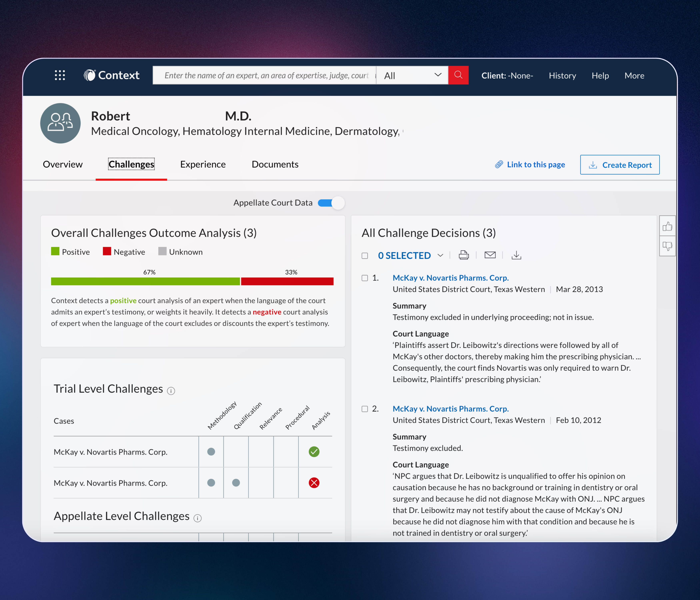700x600 pixels.
Task: Click the green 67% positive bar
Action: click(x=145, y=281)
